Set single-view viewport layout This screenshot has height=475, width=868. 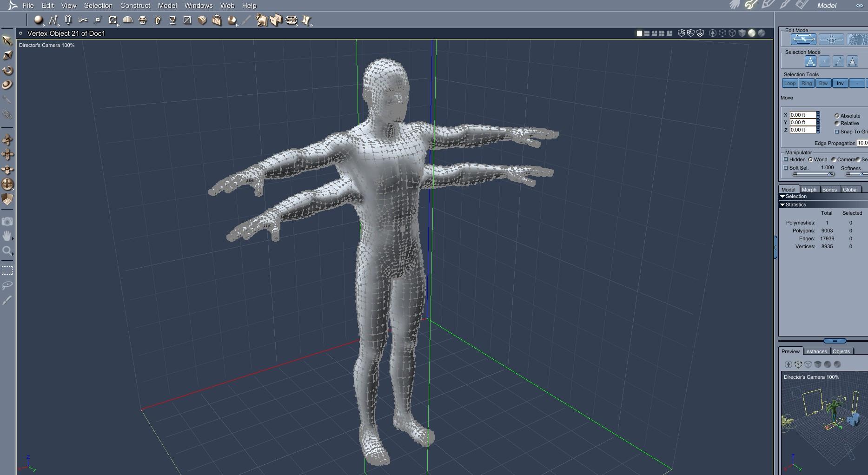[639, 33]
